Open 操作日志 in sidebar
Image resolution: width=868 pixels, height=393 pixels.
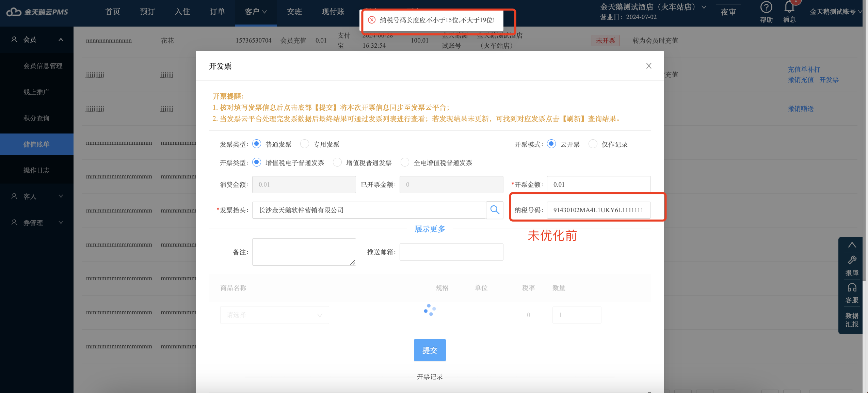click(37, 170)
